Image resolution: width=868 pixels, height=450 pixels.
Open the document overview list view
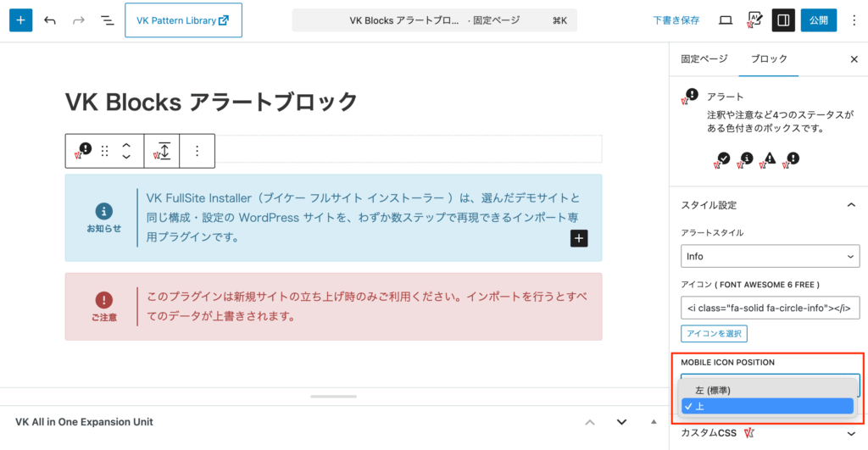click(x=107, y=20)
